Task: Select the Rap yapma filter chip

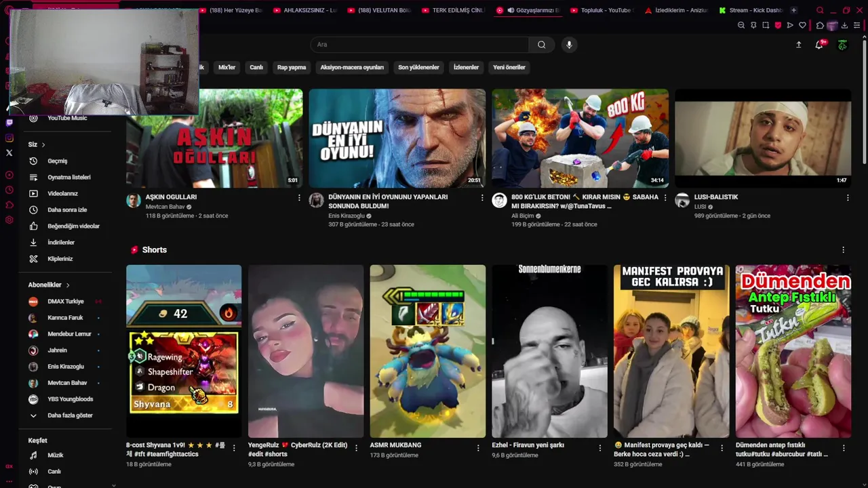Action: tap(292, 67)
